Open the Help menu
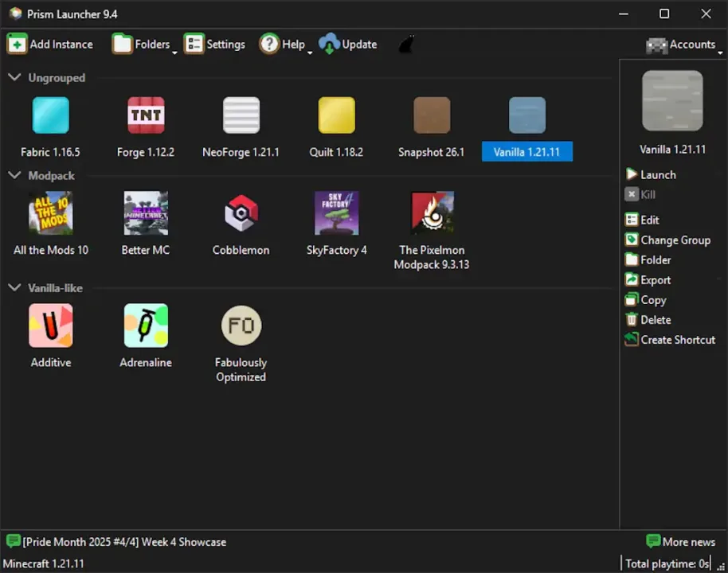Image resolution: width=728 pixels, height=573 pixels. [x=284, y=45]
